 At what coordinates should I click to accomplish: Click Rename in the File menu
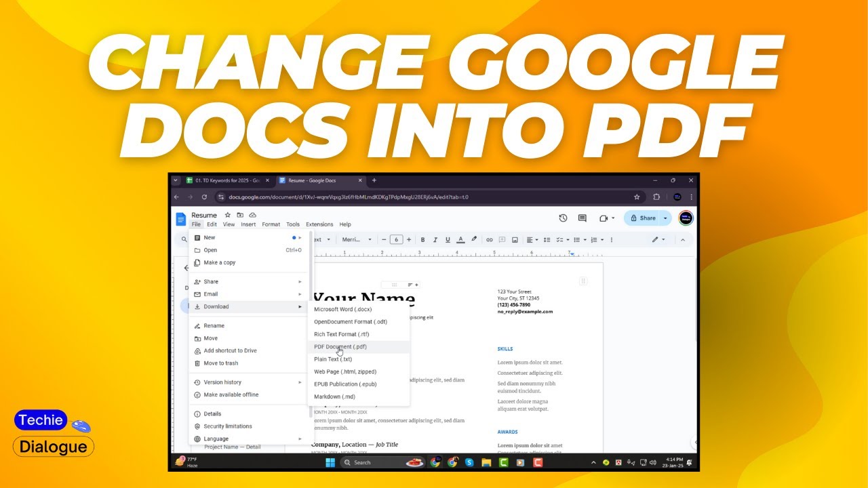coord(248,326)
